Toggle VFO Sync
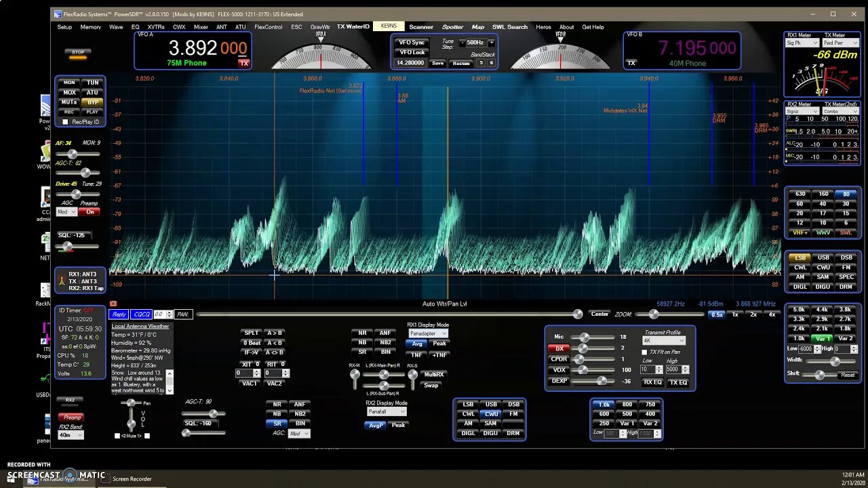 point(412,43)
